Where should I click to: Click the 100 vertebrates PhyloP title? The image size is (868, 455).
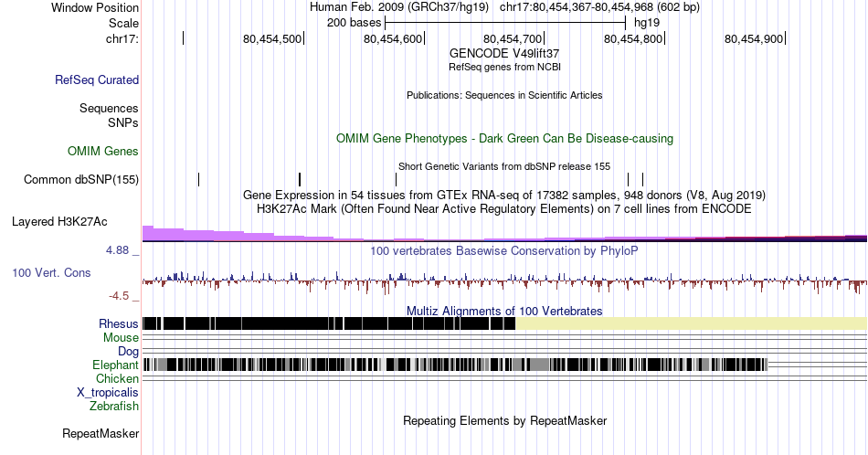504,250
